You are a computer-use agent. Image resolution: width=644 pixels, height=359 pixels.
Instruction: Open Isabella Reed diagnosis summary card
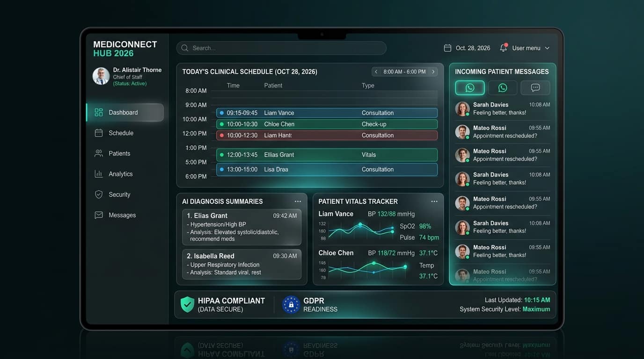click(x=241, y=264)
